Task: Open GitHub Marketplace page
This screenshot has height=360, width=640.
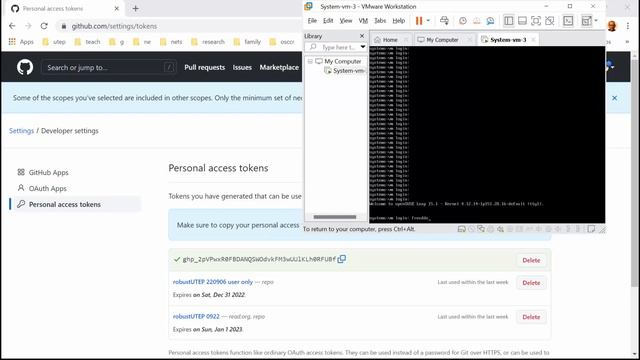Action: coord(279,67)
